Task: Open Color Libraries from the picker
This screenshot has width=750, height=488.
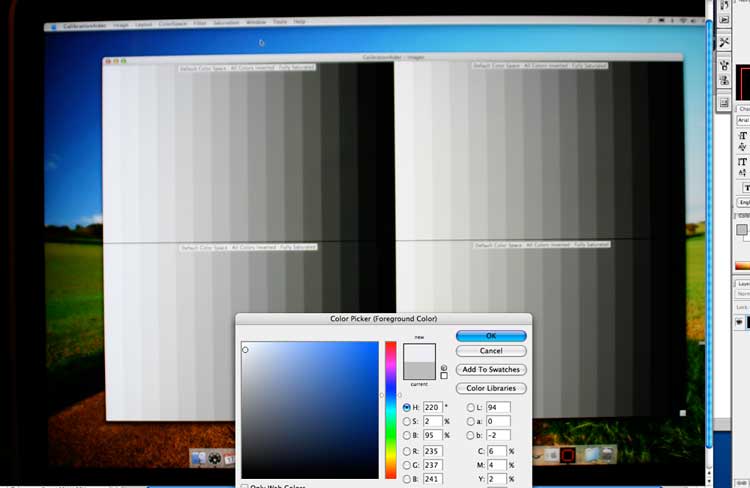Action: (x=491, y=388)
